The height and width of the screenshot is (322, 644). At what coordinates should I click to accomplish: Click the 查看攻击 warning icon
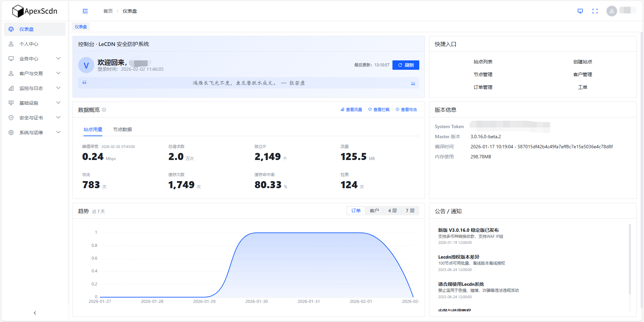(397, 109)
